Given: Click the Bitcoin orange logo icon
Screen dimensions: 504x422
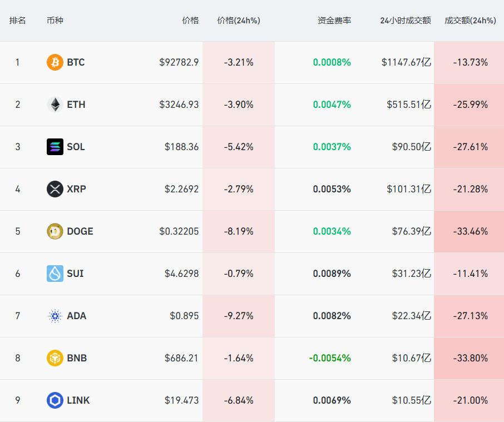Looking at the screenshot, I should coord(55,62).
